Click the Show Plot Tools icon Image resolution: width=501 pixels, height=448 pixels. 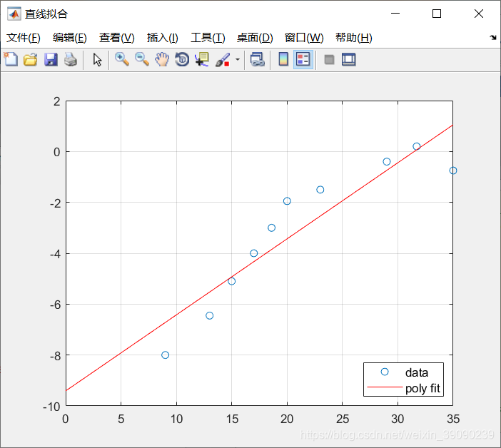pyautogui.click(x=348, y=59)
